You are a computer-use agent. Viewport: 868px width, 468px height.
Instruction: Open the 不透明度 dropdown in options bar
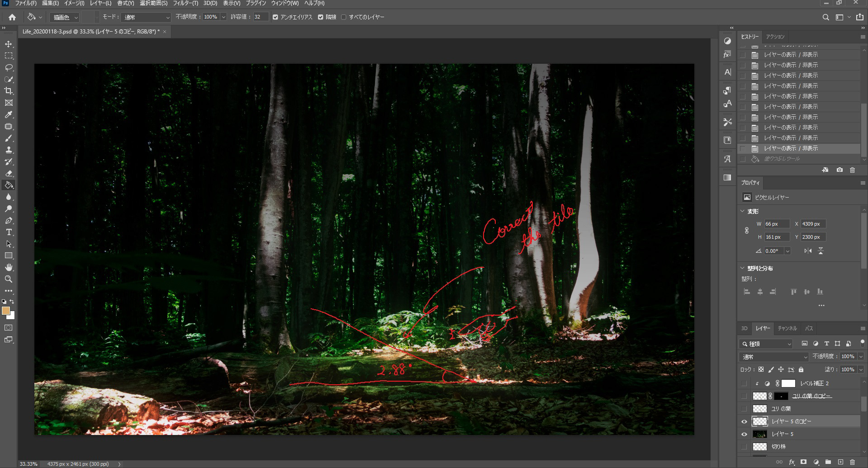pyautogui.click(x=223, y=17)
